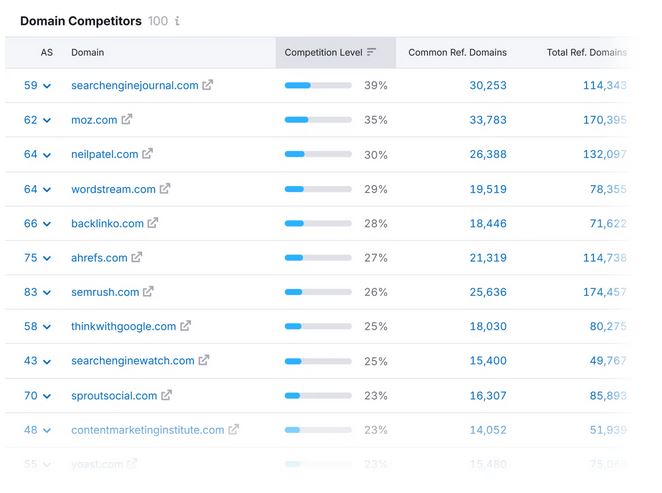
Task: Open the backlinko.com domain link
Action: (x=107, y=223)
